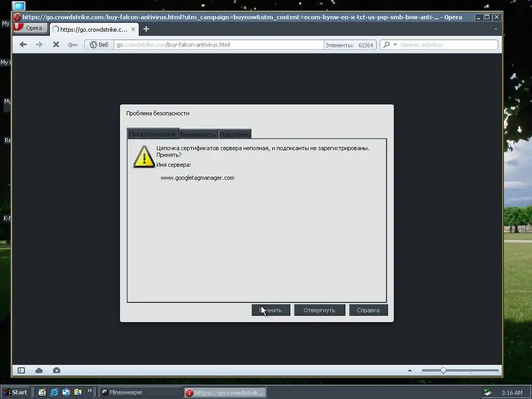The image size is (532, 399).
Task: Click the Веб globe security badge
Action: point(99,45)
